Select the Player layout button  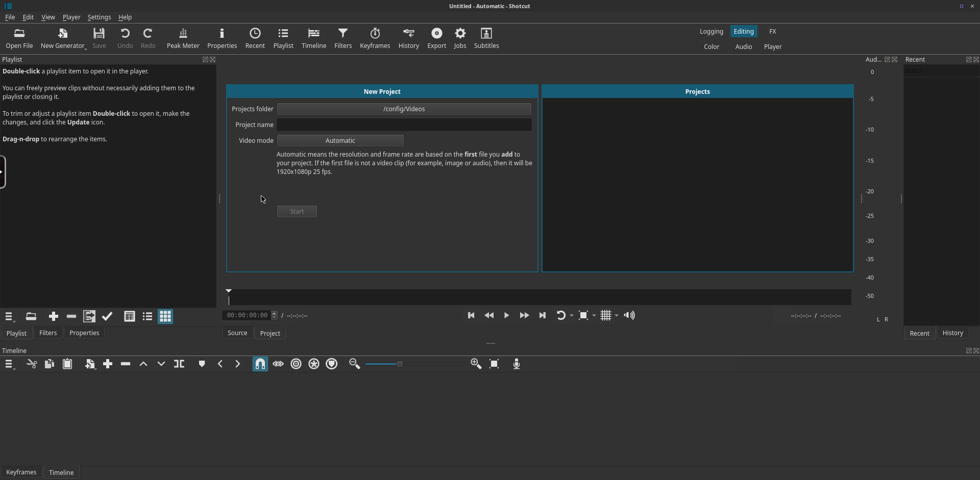[773, 47]
